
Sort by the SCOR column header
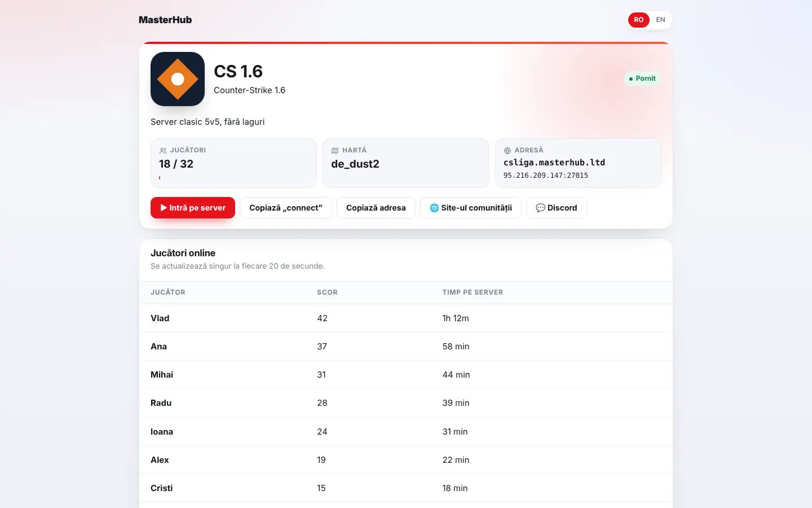[327, 292]
